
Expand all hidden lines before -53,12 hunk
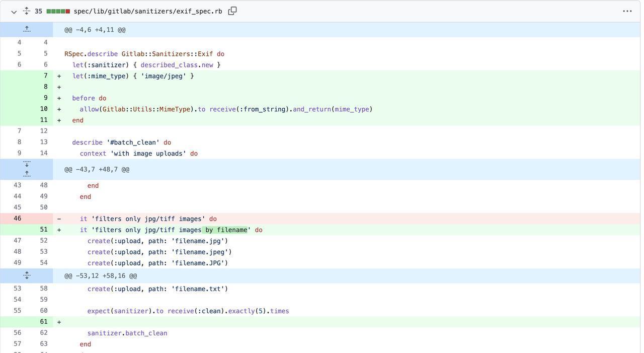pos(27,276)
